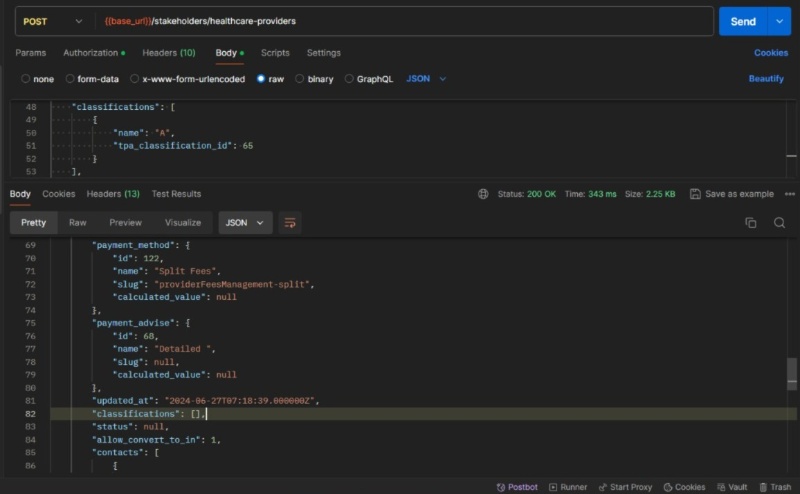Switch to the Authorization tab

(93, 53)
